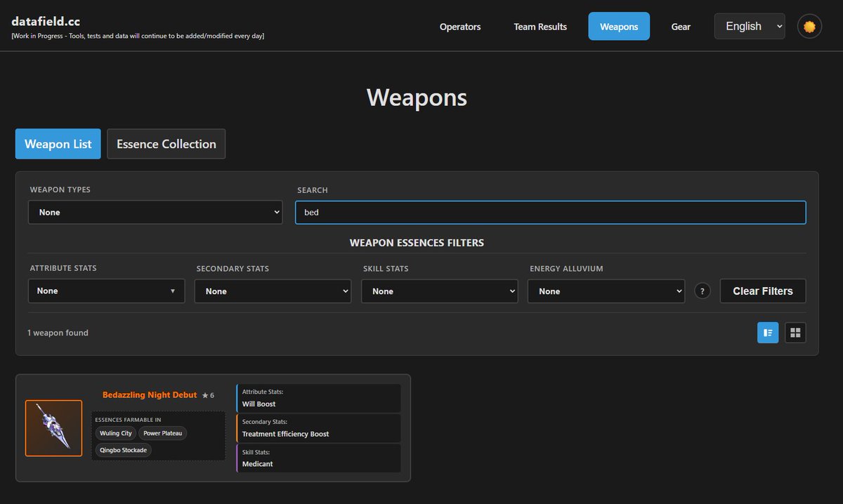843x504 pixels.
Task: Click the Essences Farmable In label
Action: tap(128, 420)
